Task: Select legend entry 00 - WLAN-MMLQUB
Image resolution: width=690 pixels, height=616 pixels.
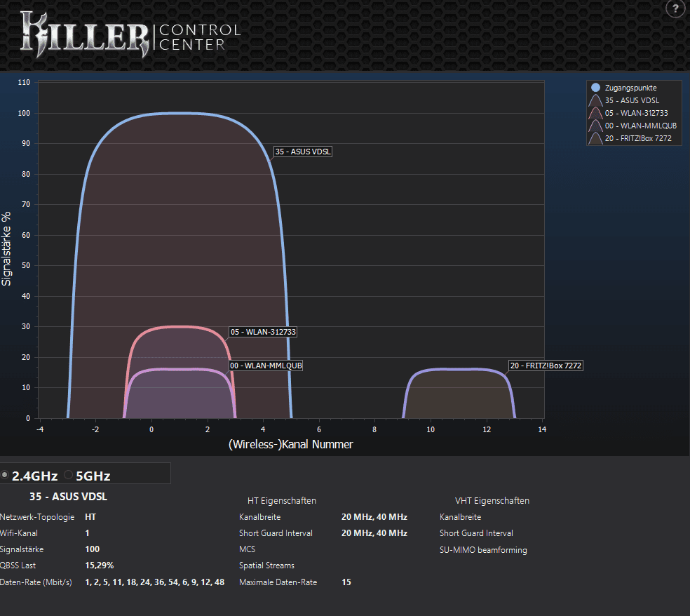Action: [641, 126]
